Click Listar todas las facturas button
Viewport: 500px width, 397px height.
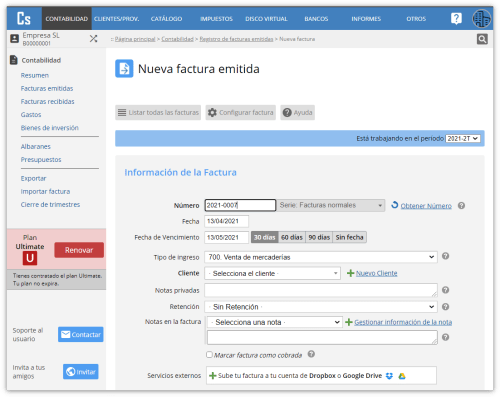coord(158,112)
